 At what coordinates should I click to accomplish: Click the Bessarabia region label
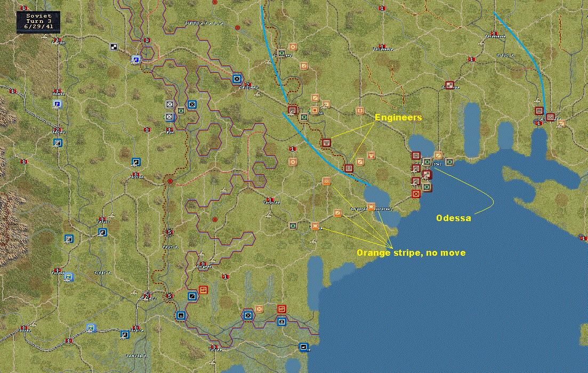[x=204, y=23]
